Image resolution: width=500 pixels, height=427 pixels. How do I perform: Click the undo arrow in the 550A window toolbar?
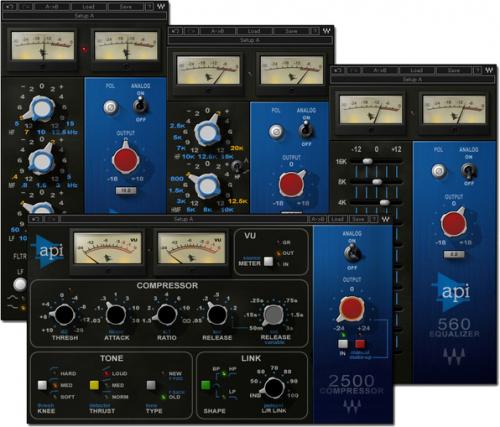tap(10, 6)
